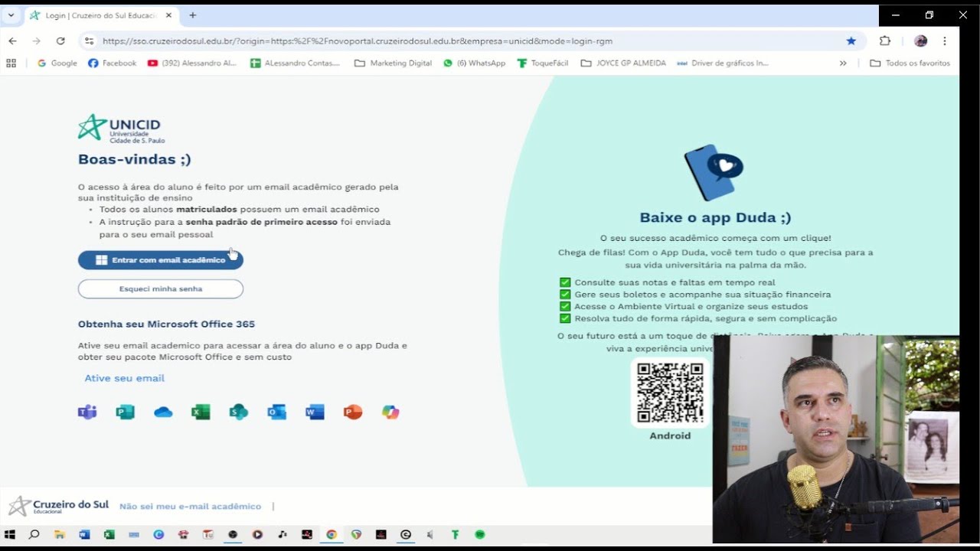Click Esqueci minha senha button
Image resolution: width=980 pixels, height=551 pixels.
(161, 289)
